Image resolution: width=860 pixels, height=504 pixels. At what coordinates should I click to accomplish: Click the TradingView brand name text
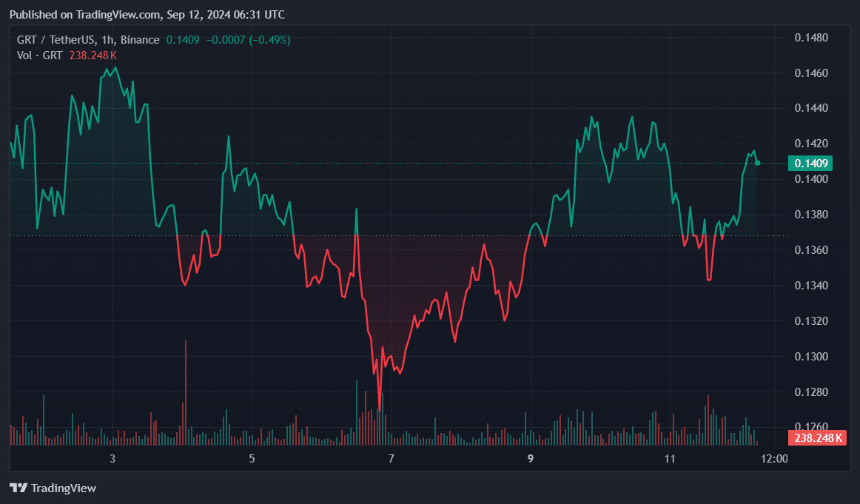pos(64,488)
